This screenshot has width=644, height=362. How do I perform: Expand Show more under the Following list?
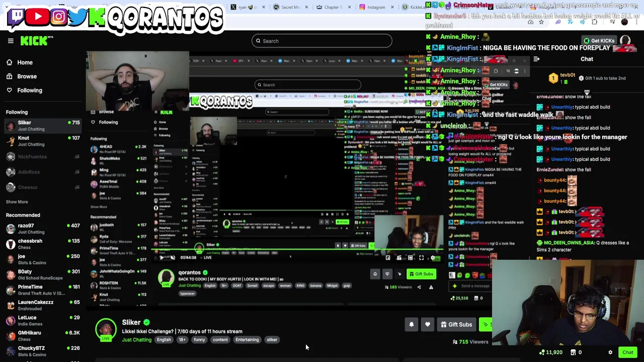click(x=17, y=202)
